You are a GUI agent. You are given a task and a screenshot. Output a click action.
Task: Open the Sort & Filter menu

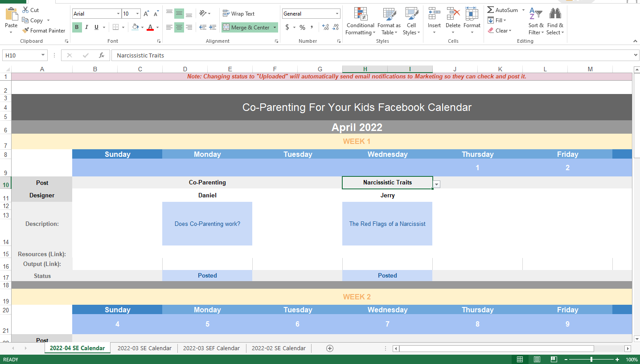tap(536, 21)
